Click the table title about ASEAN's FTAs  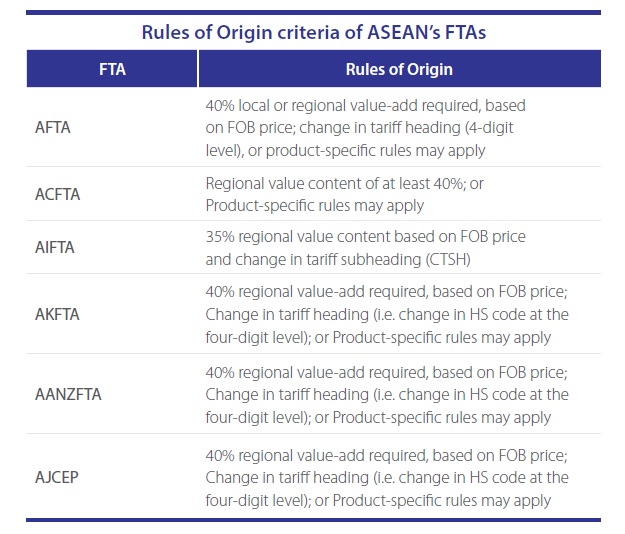(x=313, y=31)
